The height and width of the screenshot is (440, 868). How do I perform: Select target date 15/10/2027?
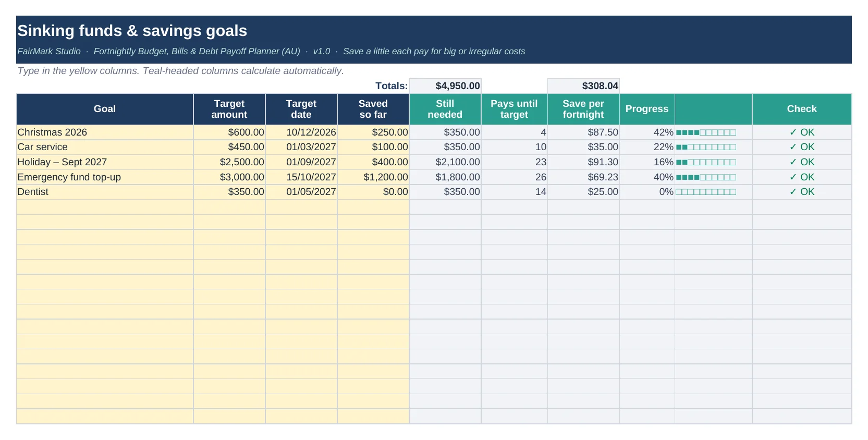[x=301, y=177]
